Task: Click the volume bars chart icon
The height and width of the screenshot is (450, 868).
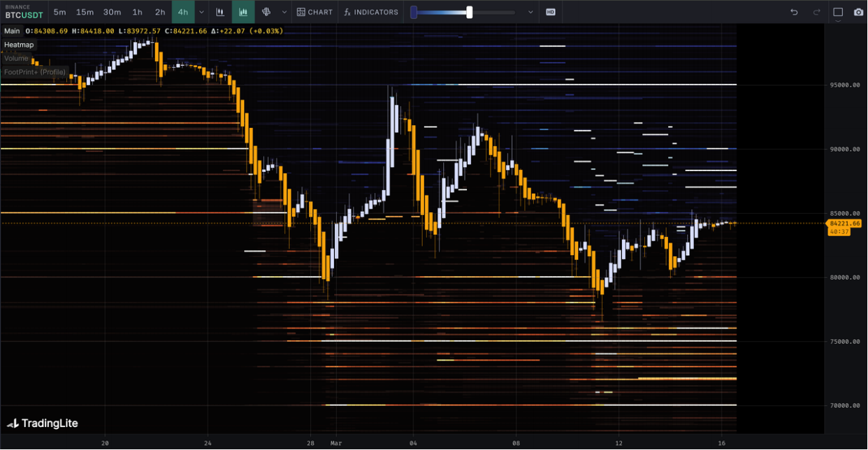Action: click(x=243, y=12)
